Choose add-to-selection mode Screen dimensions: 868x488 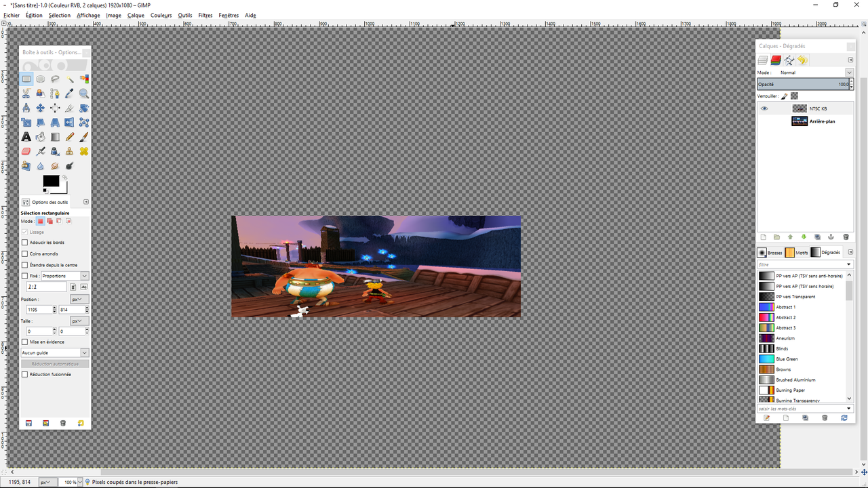tap(50, 221)
